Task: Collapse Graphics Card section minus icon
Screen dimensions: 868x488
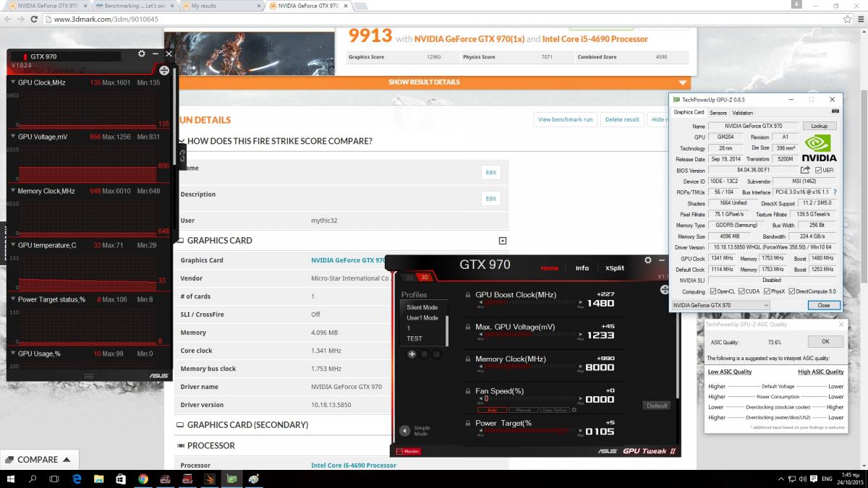Action: click(x=503, y=241)
